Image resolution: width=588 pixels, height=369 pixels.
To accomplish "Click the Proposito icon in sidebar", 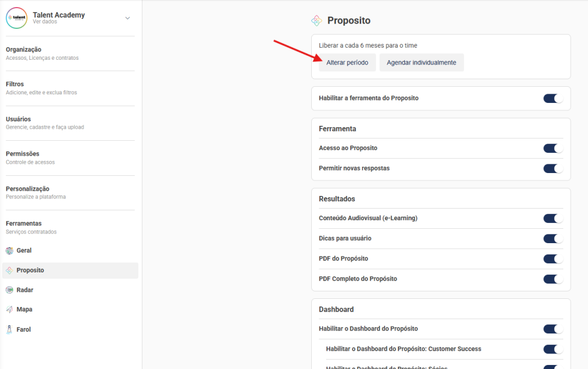I will coord(9,270).
